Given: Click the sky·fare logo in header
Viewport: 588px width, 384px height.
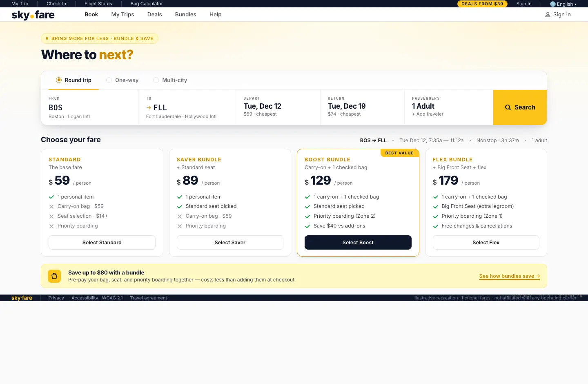Looking at the screenshot, I should (x=33, y=15).
